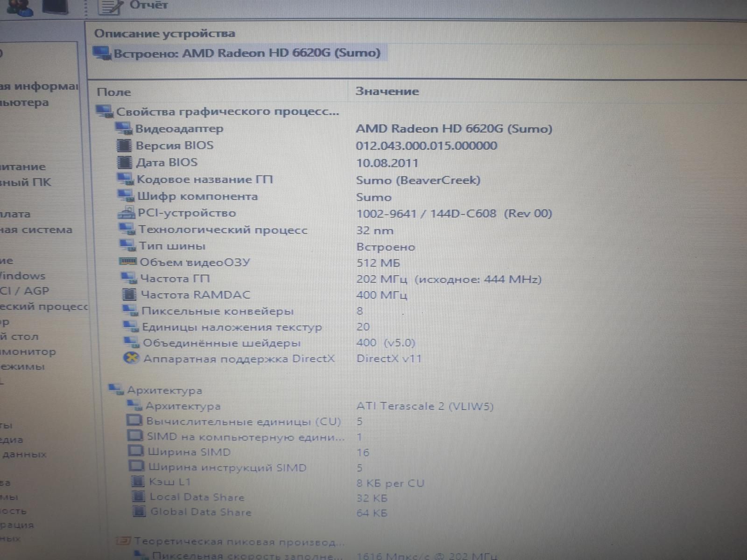Click the Частота RAMDAC chip icon
Screen dimensions: 747x560
tap(129, 294)
